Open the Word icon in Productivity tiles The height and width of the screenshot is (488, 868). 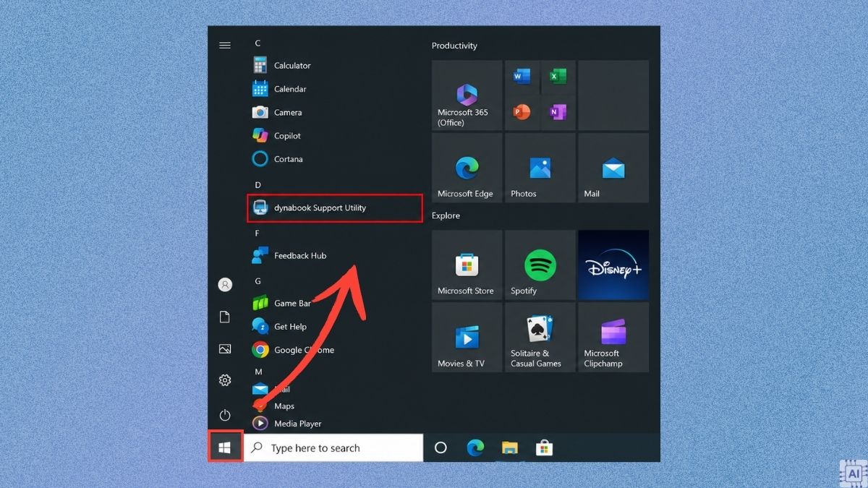[x=522, y=77]
